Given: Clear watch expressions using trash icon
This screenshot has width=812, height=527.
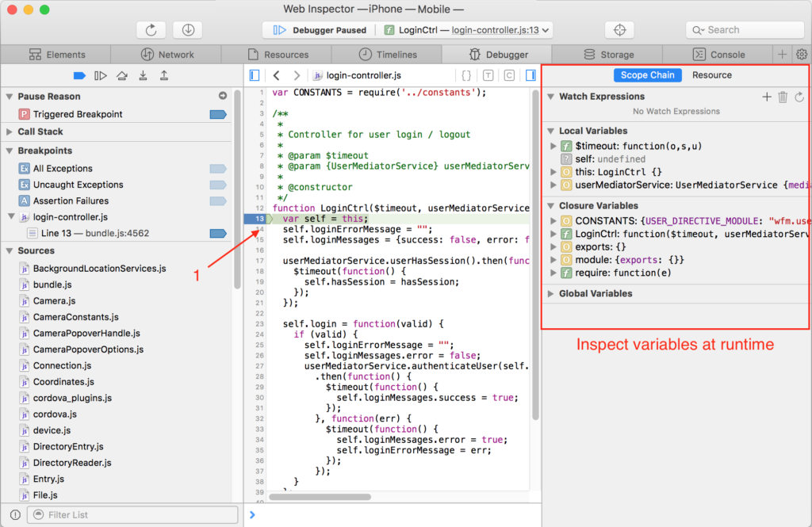Looking at the screenshot, I should [783, 97].
